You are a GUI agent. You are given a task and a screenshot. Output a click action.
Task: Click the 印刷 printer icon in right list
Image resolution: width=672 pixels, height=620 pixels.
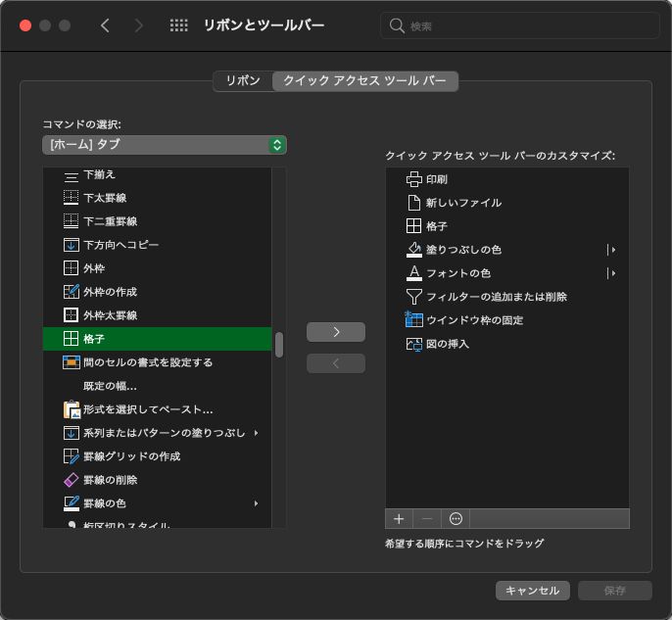click(413, 179)
